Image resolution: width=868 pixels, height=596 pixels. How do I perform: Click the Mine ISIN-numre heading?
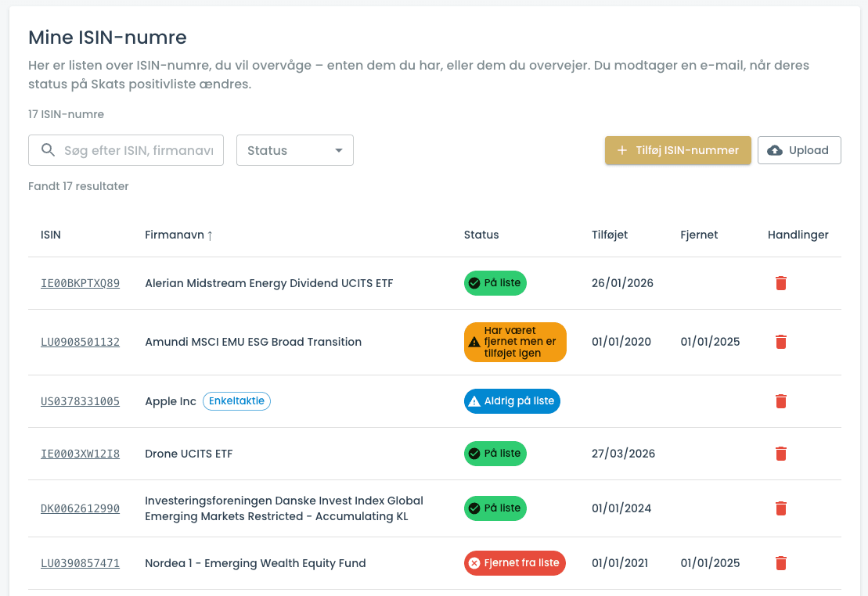click(x=107, y=37)
